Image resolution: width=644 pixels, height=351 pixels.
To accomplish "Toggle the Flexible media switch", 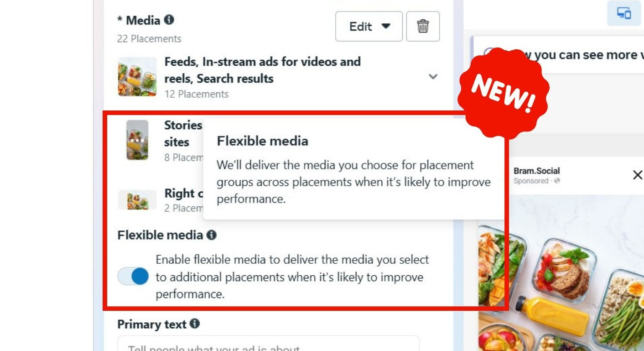I will pyautogui.click(x=133, y=276).
